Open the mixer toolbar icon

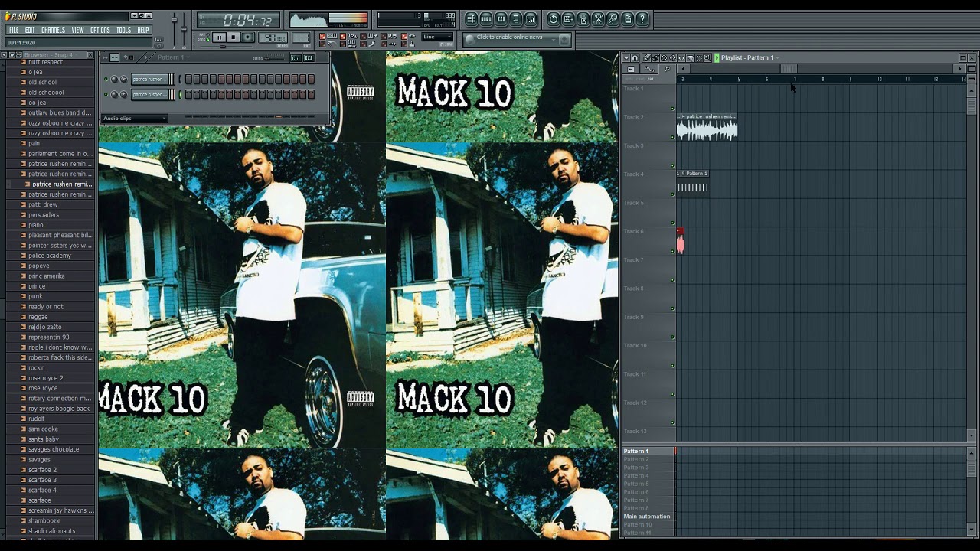coord(531,19)
